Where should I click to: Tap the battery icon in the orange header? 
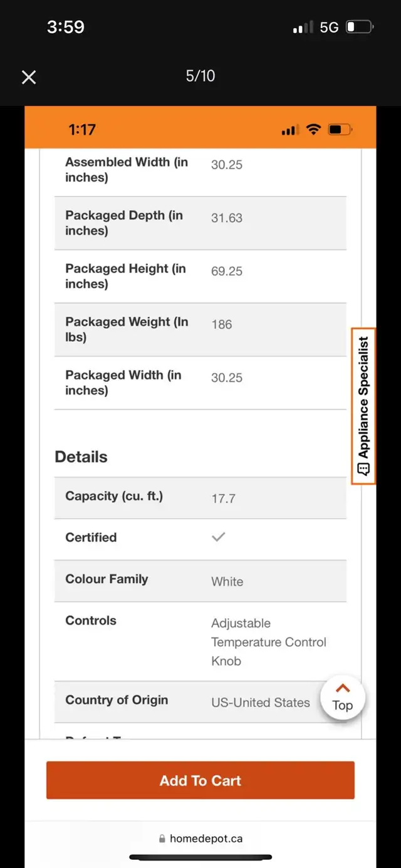click(340, 130)
